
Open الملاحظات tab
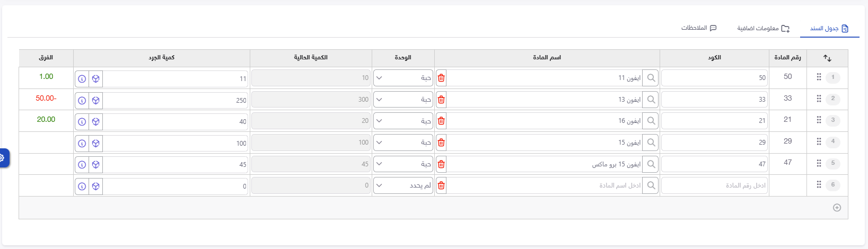click(x=699, y=28)
